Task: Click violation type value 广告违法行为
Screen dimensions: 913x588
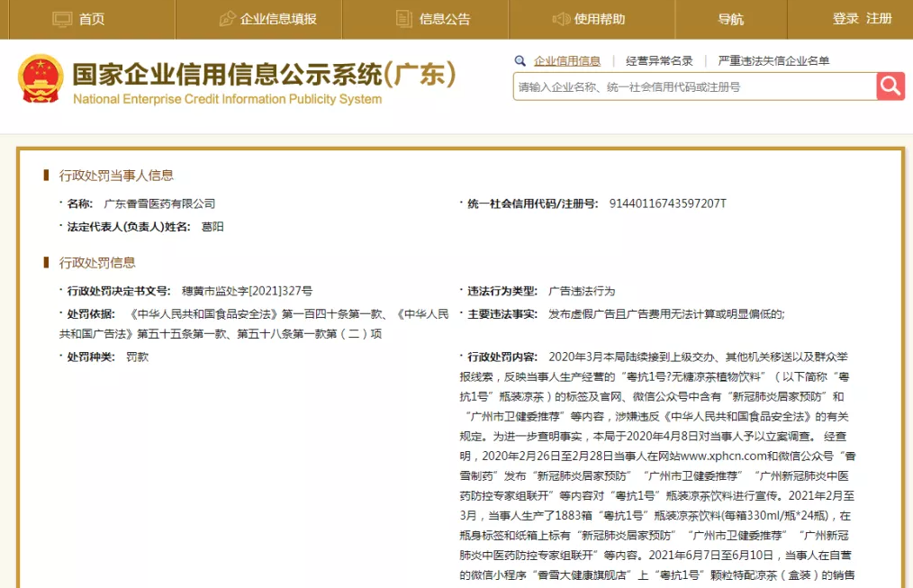Action: coord(582,291)
